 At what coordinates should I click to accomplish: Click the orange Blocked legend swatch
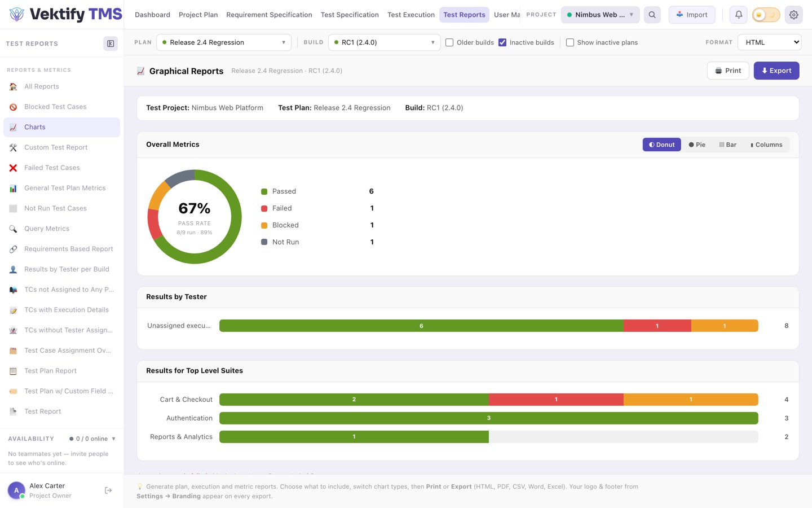click(264, 225)
